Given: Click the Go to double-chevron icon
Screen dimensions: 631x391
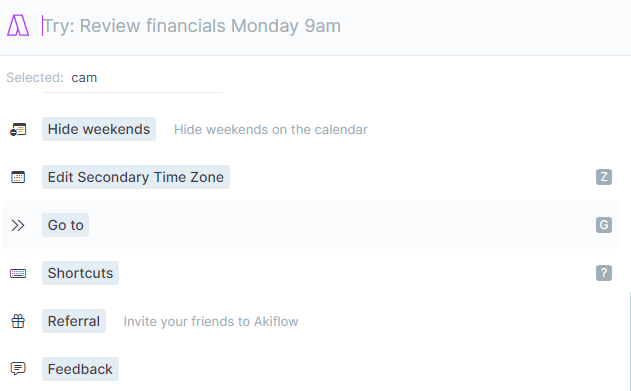Looking at the screenshot, I should pyautogui.click(x=18, y=225).
